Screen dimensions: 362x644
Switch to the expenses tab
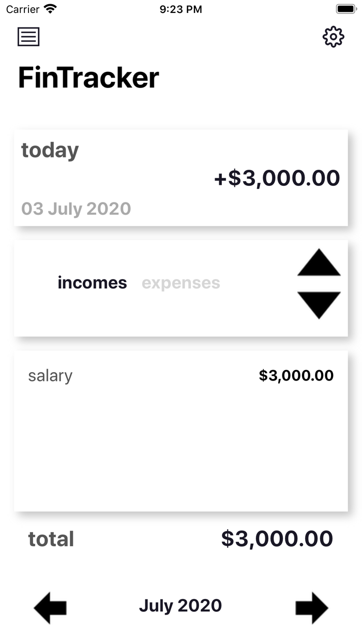(180, 283)
